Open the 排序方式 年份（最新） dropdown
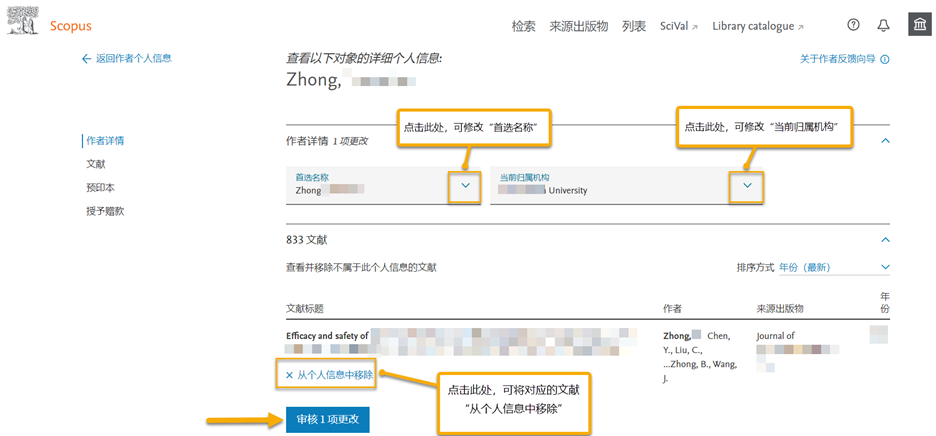Viewport: 936px width, 436px height. (x=834, y=268)
